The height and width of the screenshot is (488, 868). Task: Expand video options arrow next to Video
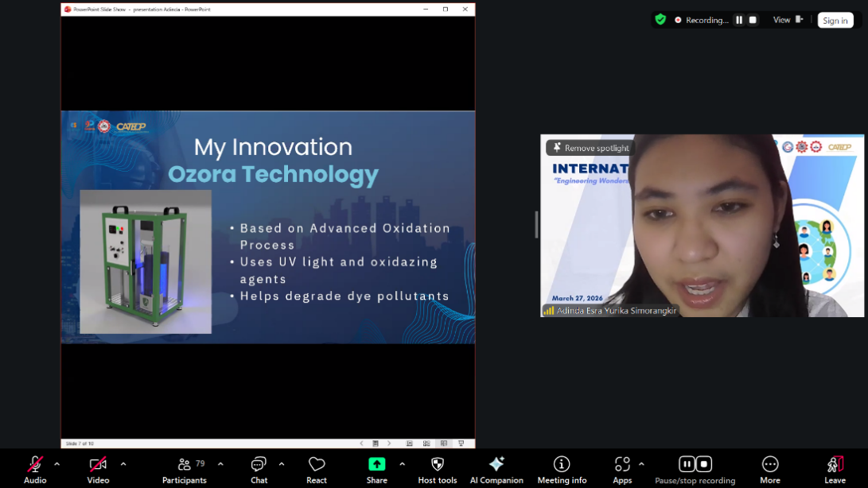coord(123,464)
